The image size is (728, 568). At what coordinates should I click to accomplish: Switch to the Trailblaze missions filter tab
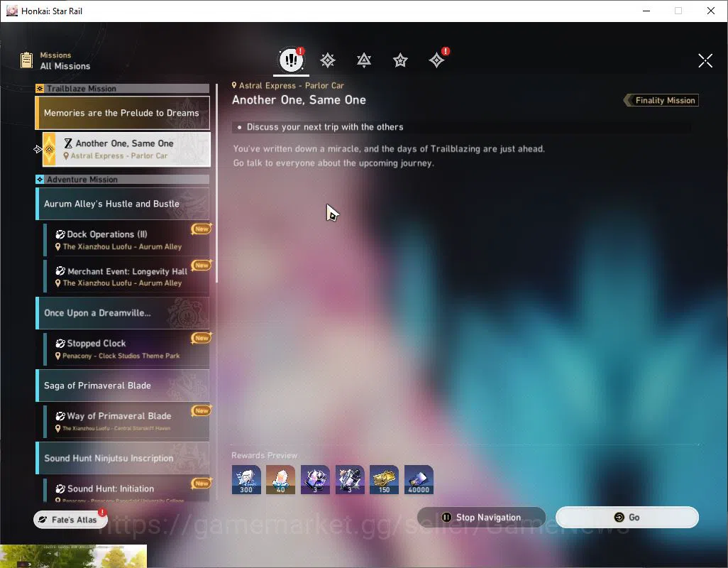pos(328,60)
